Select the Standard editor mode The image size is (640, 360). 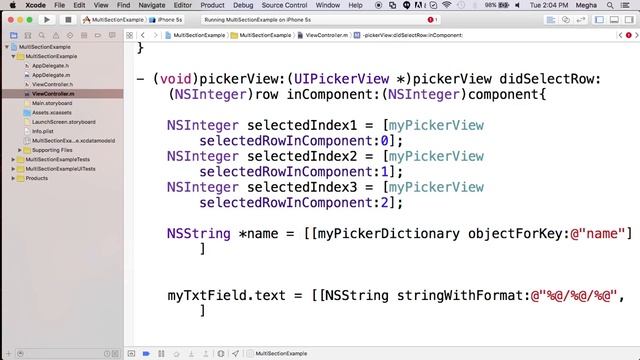pyautogui.click(x=551, y=20)
